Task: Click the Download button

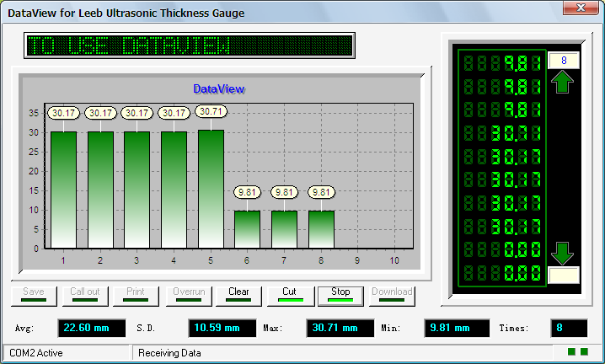Action: (392, 295)
